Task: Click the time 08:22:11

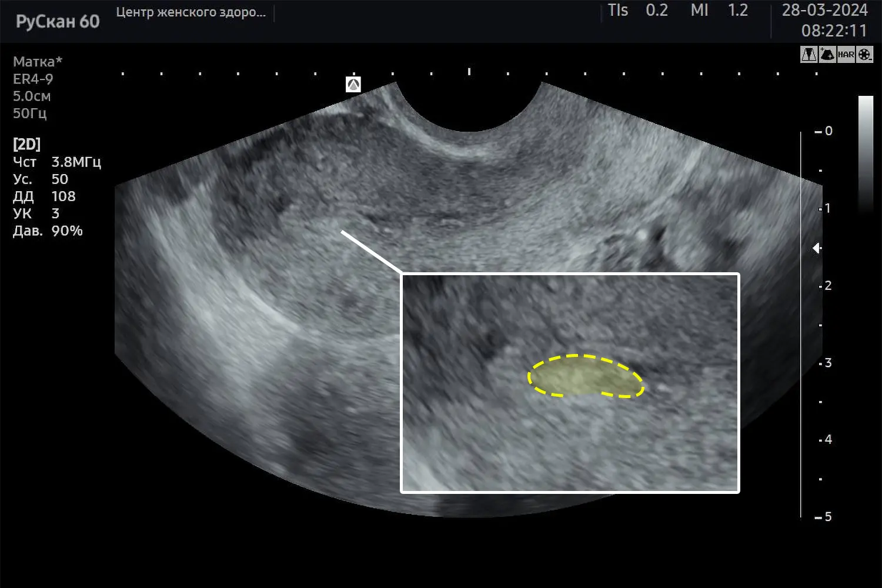Action: point(834,31)
